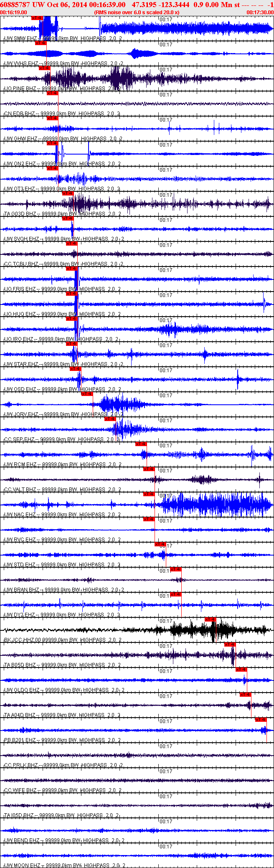The image size is (274, 868).
Task: Select the red pick flag on the NAC trace
Action: [x=149, y=494]
